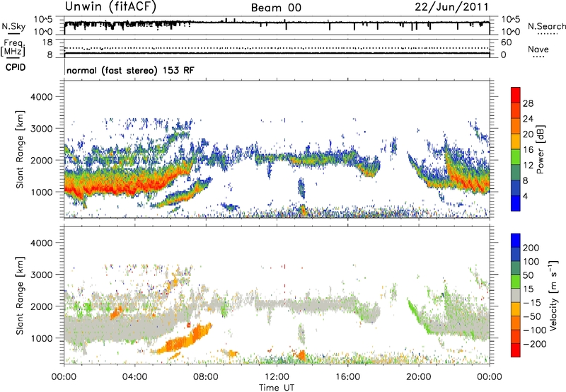Click the blue top segment of velocity color bar
This screenshot has height=392, width=566.
coord(516,241)
